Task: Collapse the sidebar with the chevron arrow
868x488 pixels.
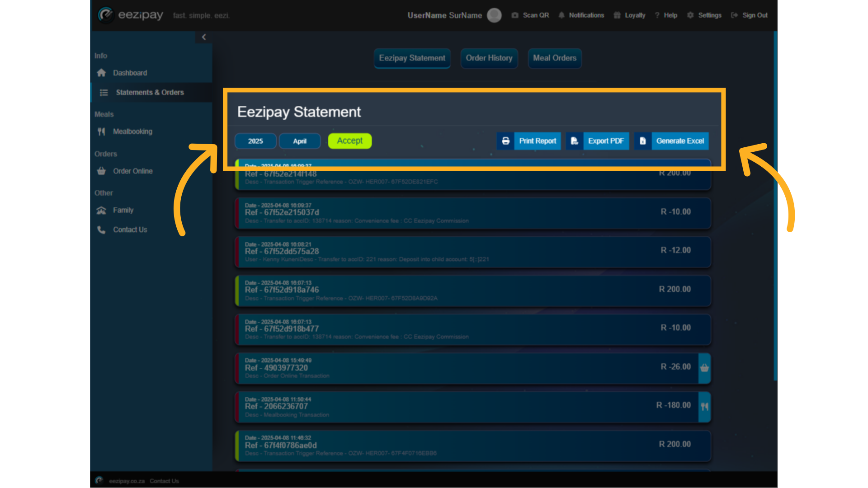Action: point(204,37)
